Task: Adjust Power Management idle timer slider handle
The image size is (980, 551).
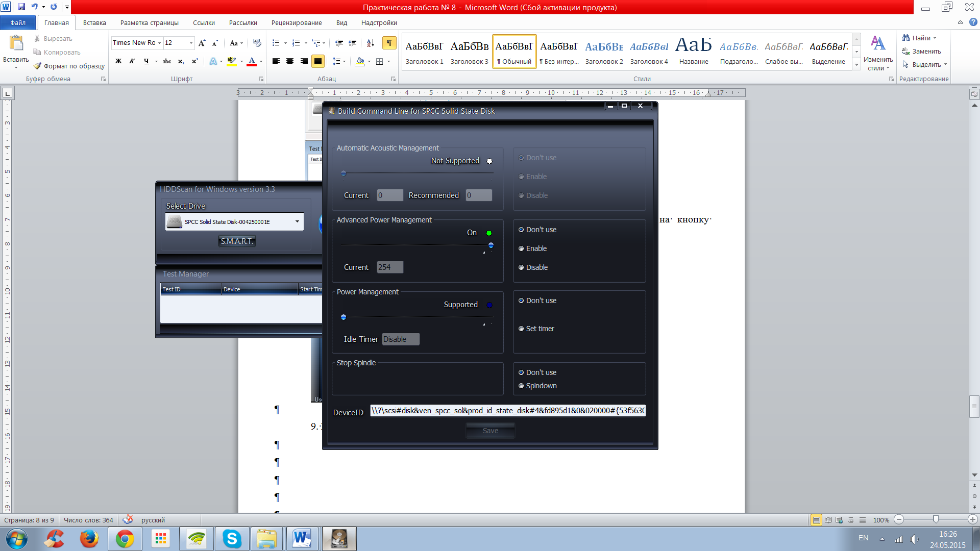Action: [x=344, y=317]
